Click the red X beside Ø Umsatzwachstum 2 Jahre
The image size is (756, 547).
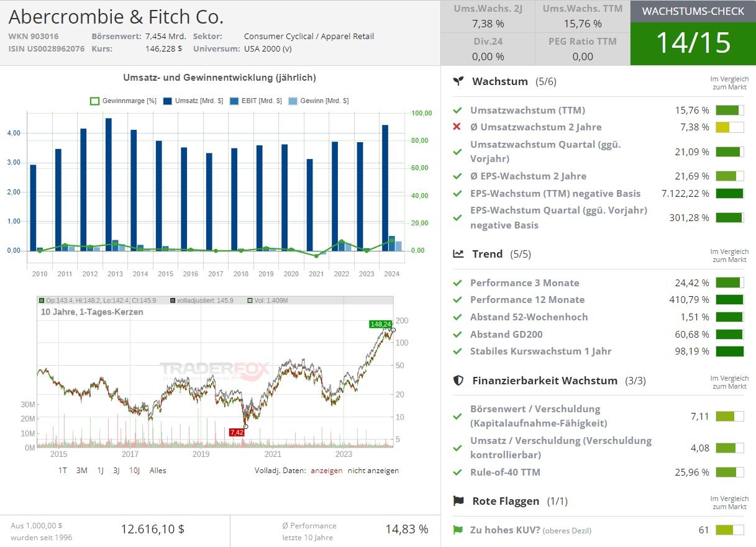pyautogui.click(x=457, y=127)
